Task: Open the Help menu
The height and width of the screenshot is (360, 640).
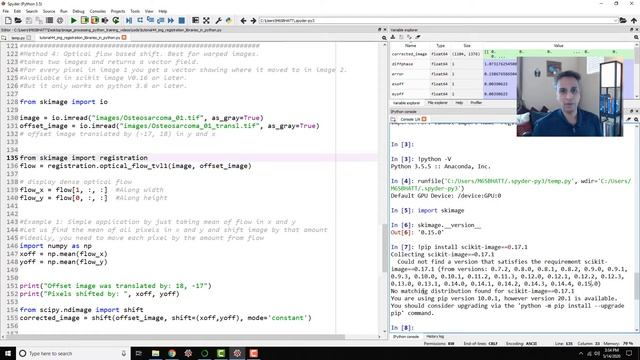Action: pyautogui.click(x=162, y=11)
